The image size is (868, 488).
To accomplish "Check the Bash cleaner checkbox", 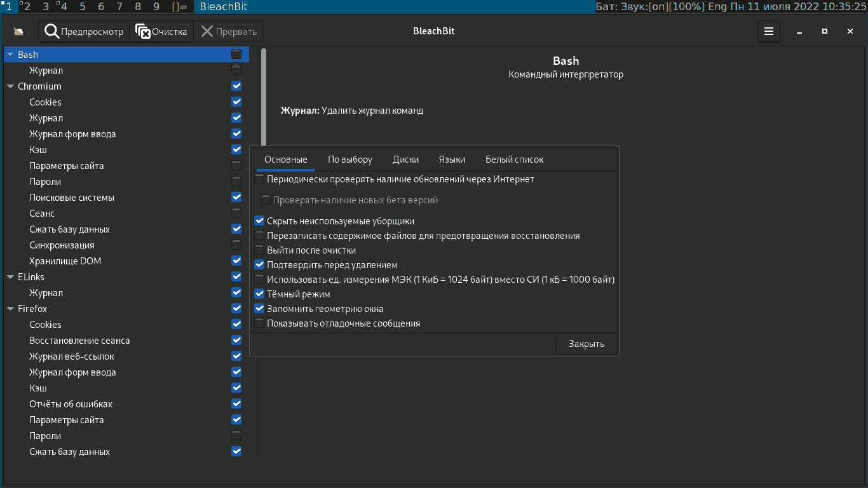I will click(236, 55).
